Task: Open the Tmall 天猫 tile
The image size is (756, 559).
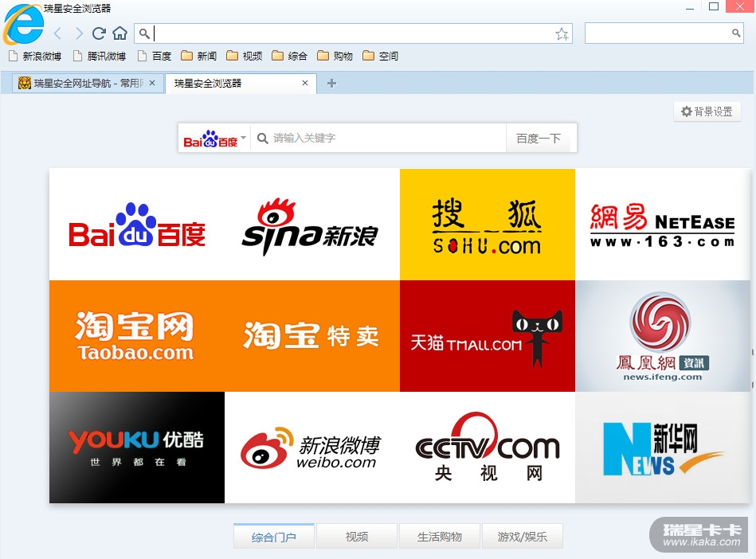Action: pyautogui.click(x=488, y=336)
